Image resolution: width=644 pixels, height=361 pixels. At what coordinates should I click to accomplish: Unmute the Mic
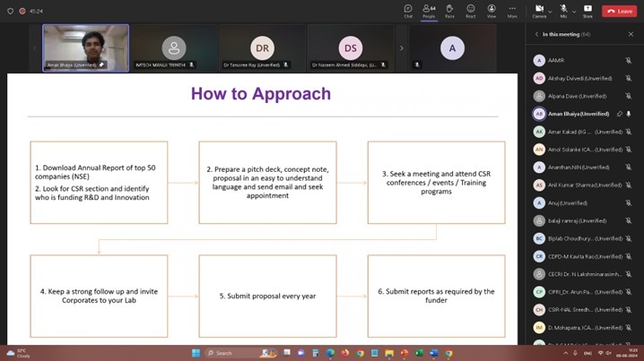[x=562, y=10]
